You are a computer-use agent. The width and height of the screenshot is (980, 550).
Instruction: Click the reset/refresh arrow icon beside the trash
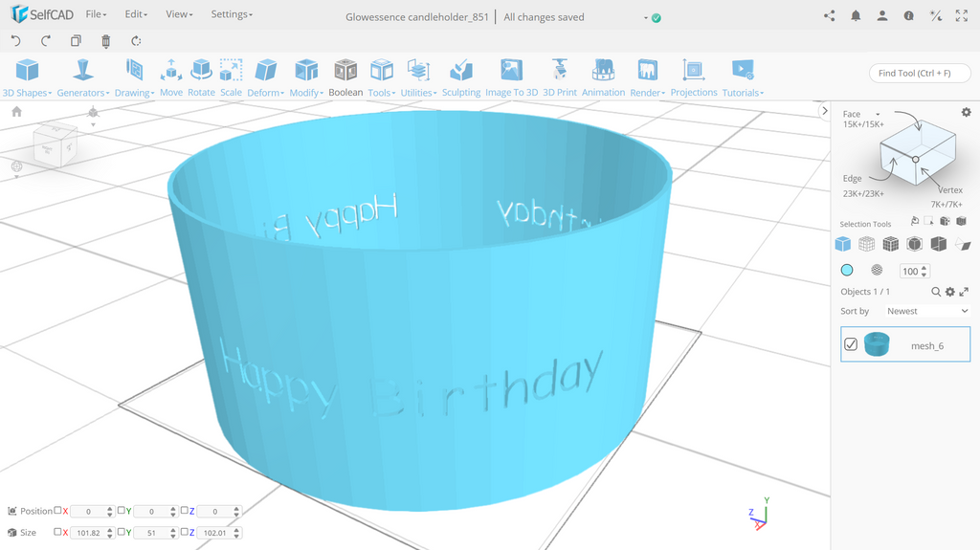[136, 40]
